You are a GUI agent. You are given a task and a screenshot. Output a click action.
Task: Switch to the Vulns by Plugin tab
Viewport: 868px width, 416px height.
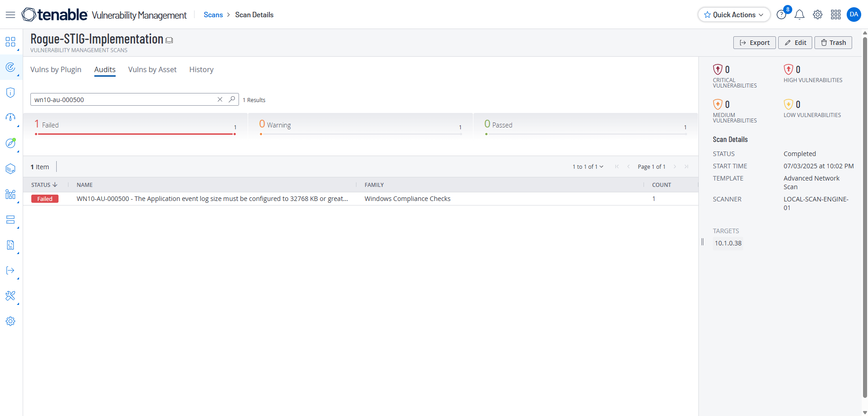56,69
